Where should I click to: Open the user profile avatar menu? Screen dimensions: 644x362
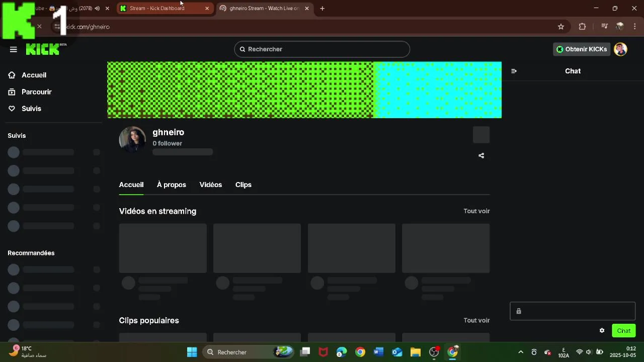[x=620, y=49]
